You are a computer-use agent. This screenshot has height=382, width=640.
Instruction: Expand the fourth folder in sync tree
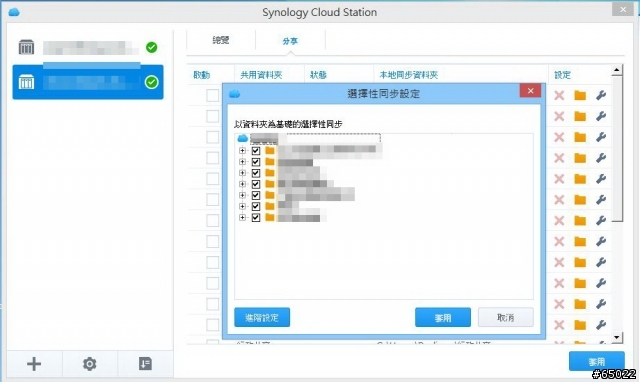(242, 184)
